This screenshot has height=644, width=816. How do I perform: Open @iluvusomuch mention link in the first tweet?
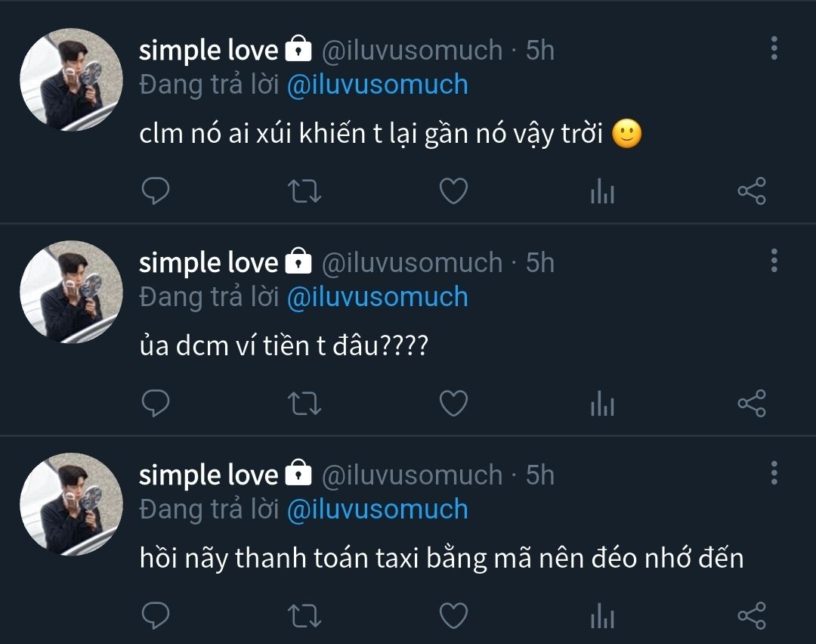pyautogui.click(x=378, y=85)
